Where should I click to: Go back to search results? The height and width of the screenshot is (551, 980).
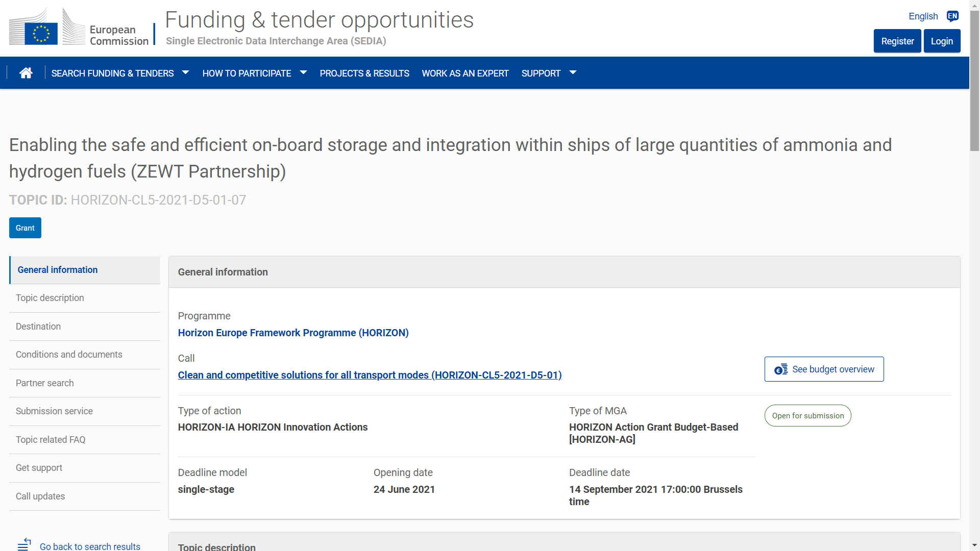(90, 546)
